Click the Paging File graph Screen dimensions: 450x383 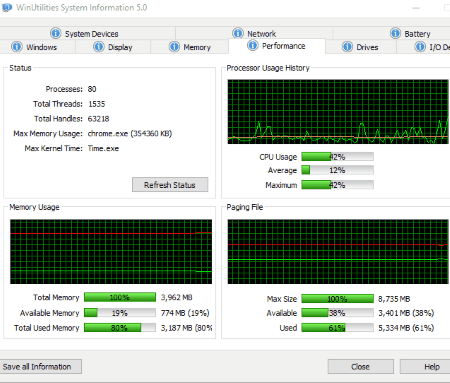pyautogui.click(x=338, y=252)
